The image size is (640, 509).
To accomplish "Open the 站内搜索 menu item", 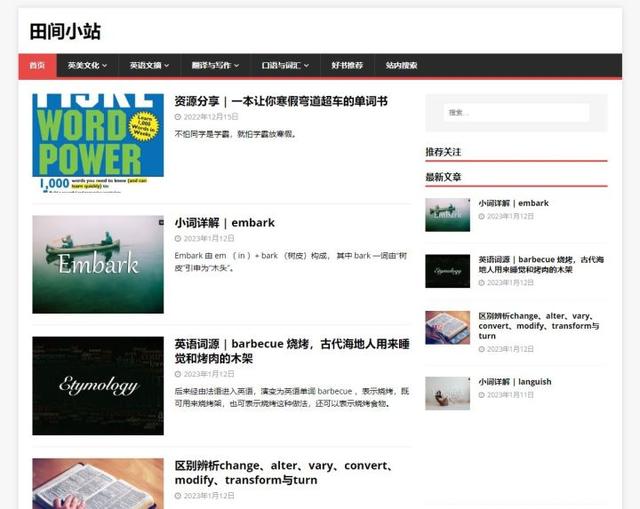I will (401, 65).
